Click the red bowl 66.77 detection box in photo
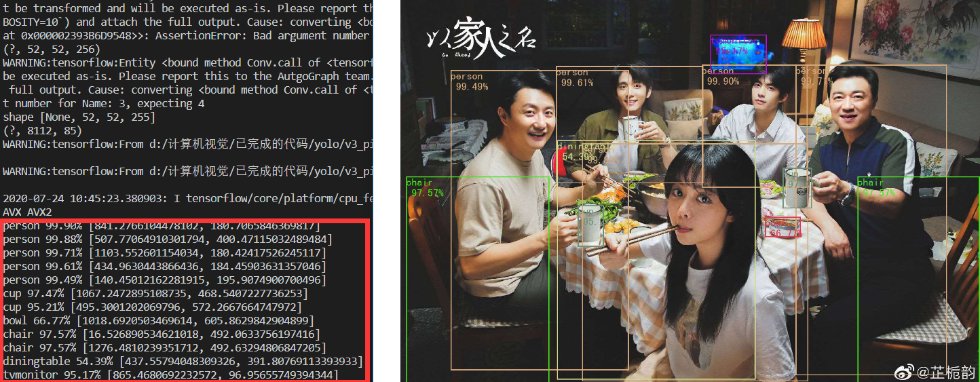 tap(783, 227)
